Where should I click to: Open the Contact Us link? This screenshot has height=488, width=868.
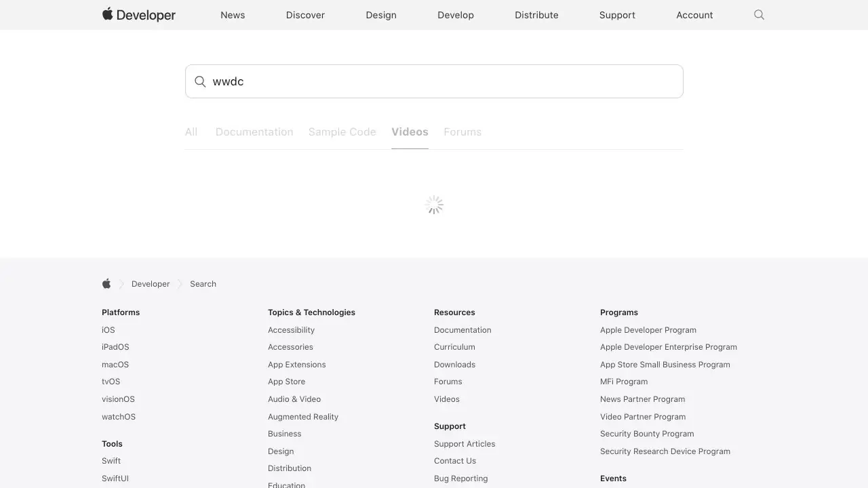pos(455,461)
